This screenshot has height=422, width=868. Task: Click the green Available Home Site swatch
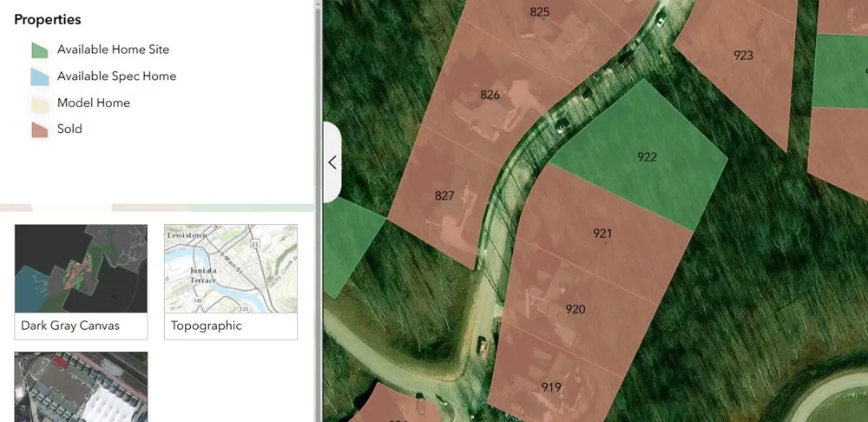coord(40,49)
